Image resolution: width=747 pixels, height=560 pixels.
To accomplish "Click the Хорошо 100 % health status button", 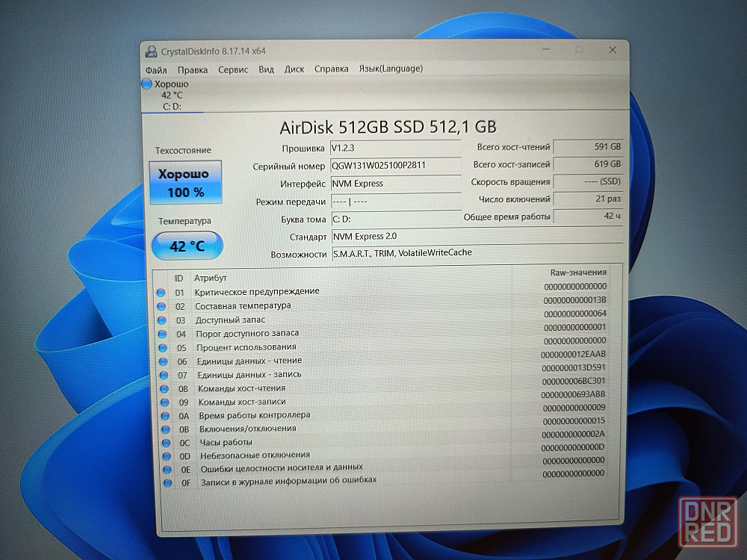I will [185, 182].
